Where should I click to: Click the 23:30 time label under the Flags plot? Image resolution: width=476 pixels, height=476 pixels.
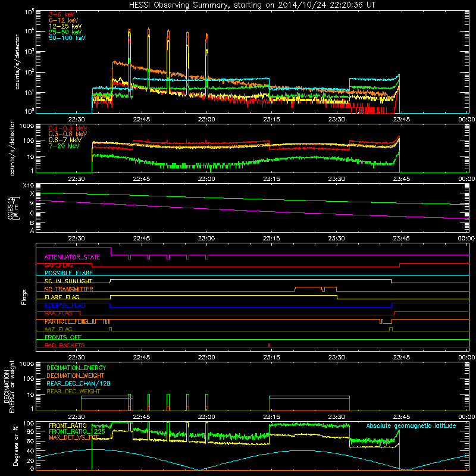click(336, 358)
